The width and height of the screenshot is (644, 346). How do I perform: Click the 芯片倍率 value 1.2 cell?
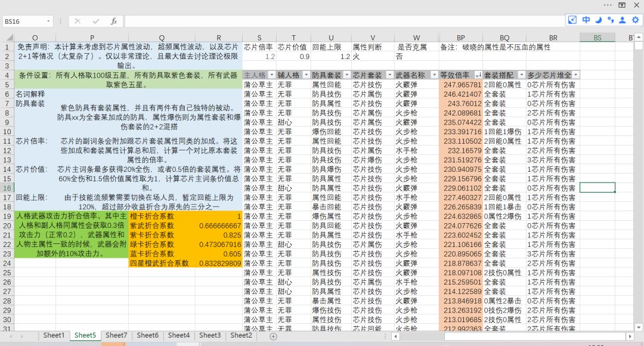[x=259, y=56]
